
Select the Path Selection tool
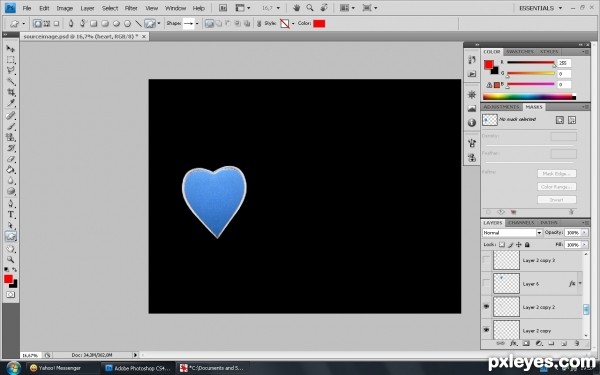point(11,225)
